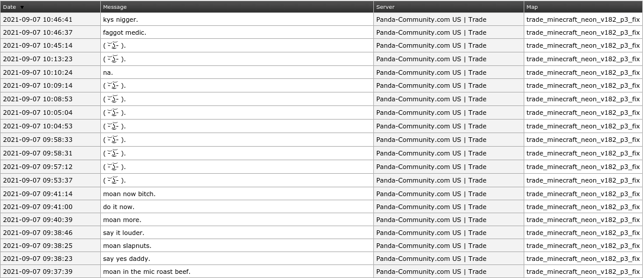
Task: Sort the table by the Date column
Action: [9, 7]
